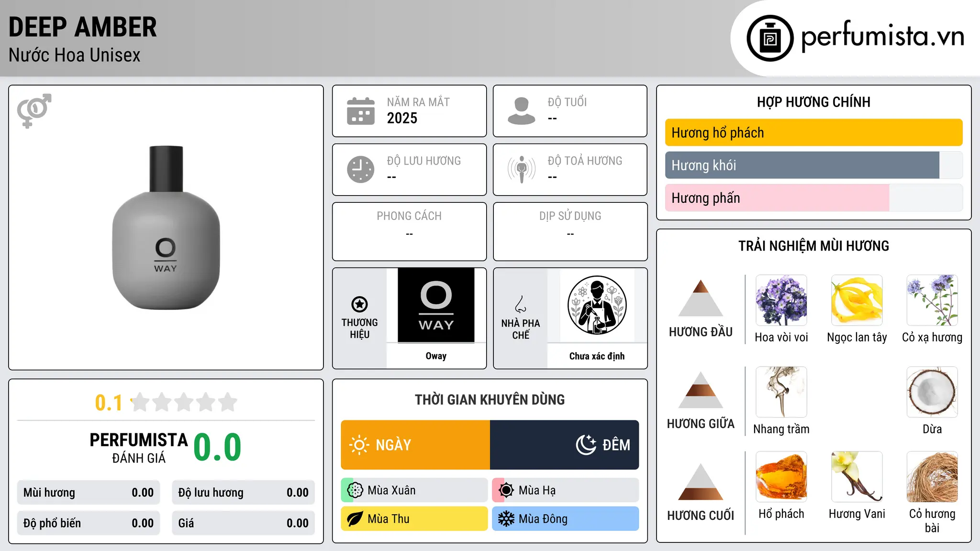Select the Mùa Xuân season bar
The height and width of the screenshot is (551, 980).
(x=414, y=490)
